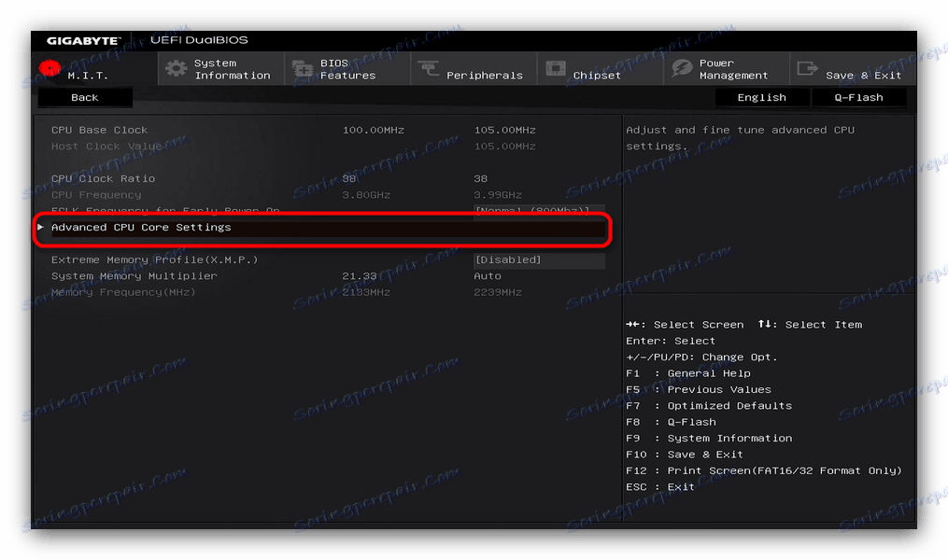948x560 pixels.
Task: Click the F7 Optimized Defaults help line
Action: pos(709,406)
